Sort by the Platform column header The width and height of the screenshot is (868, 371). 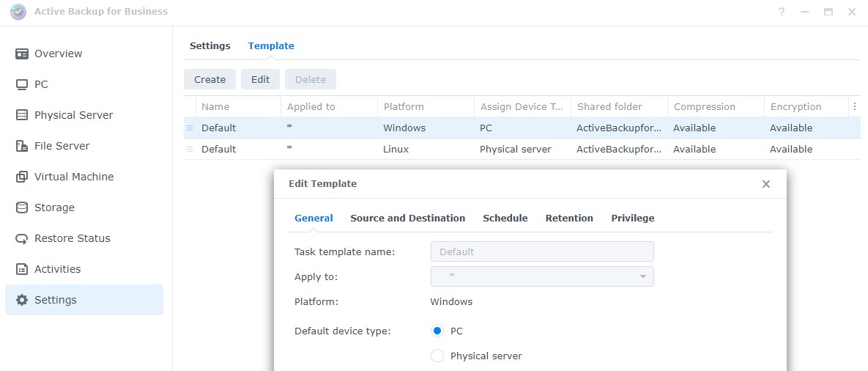(426, 107)
